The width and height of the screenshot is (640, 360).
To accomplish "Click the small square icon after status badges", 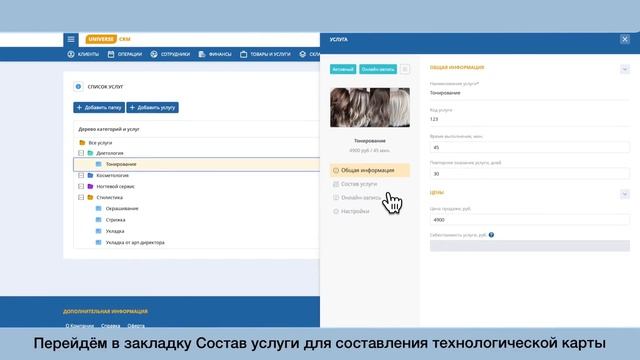I will pos(404,69).
